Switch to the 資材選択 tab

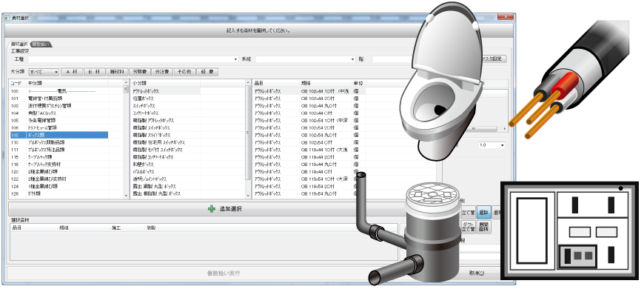(19, 44)
